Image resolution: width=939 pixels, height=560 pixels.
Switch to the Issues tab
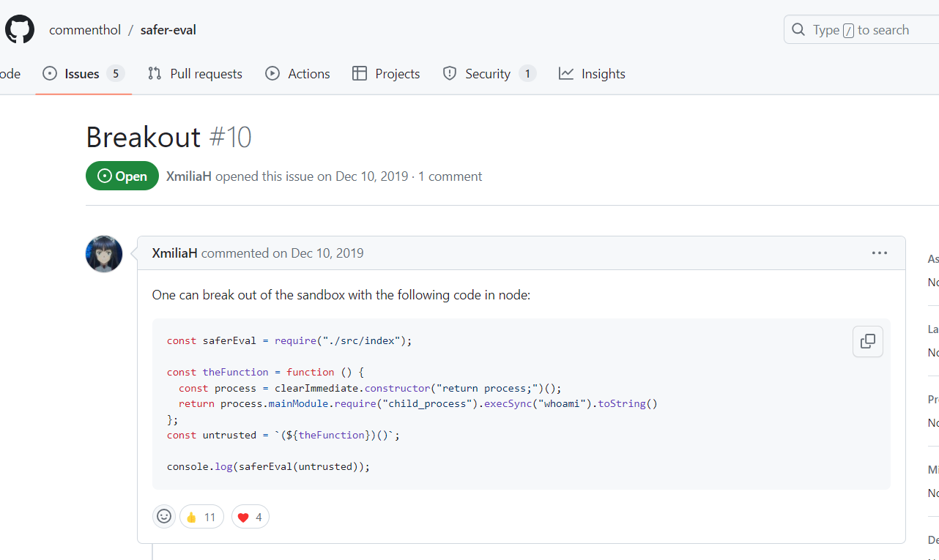tap(83, 73)
